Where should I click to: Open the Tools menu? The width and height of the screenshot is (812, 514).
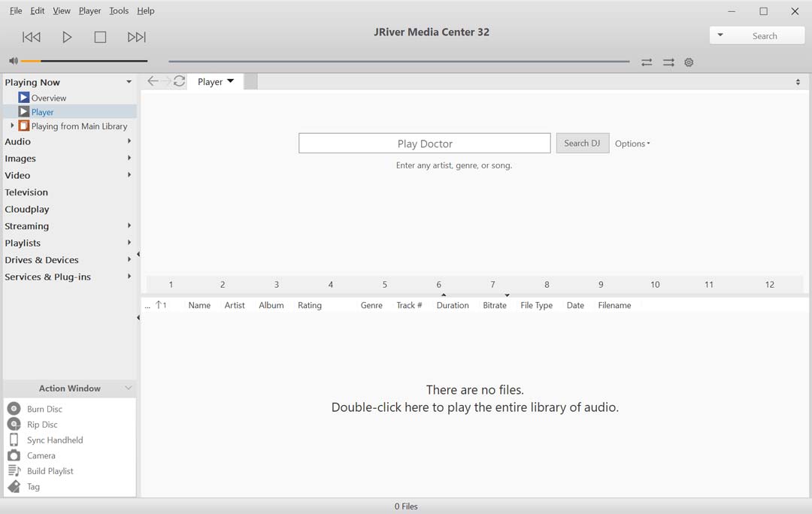coord(119,11)
